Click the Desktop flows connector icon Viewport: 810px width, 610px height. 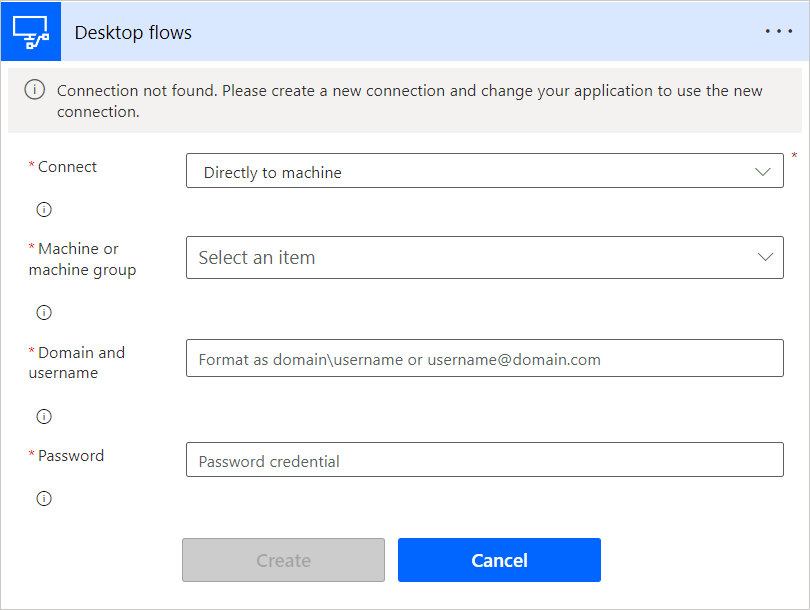point(31,32)
